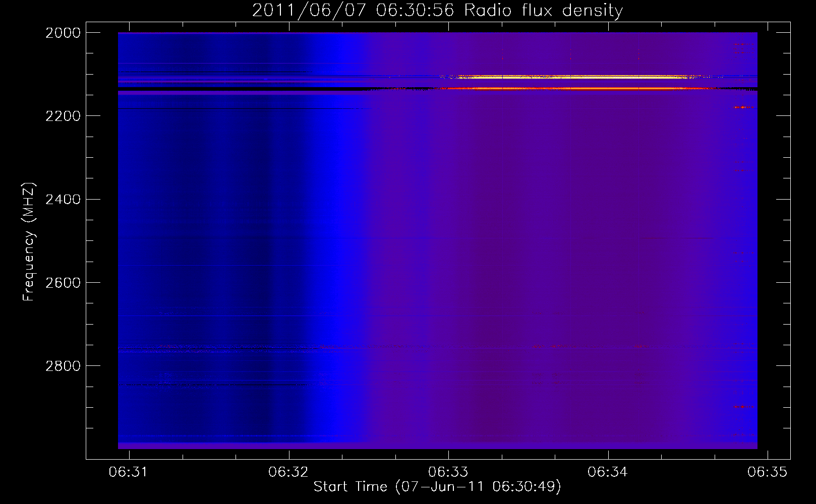Click the 2000 frequency tick label
Viewport: 816px width, 504px height.
63,33
